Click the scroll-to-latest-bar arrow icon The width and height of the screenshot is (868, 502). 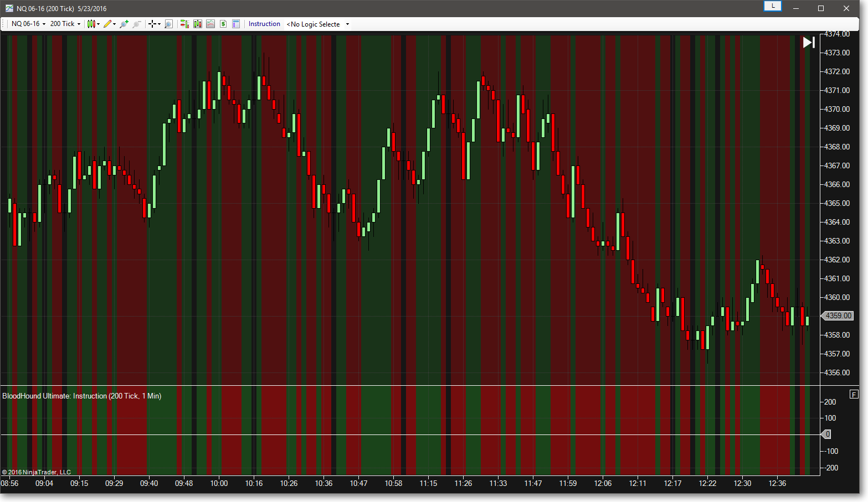coord(809,43)
